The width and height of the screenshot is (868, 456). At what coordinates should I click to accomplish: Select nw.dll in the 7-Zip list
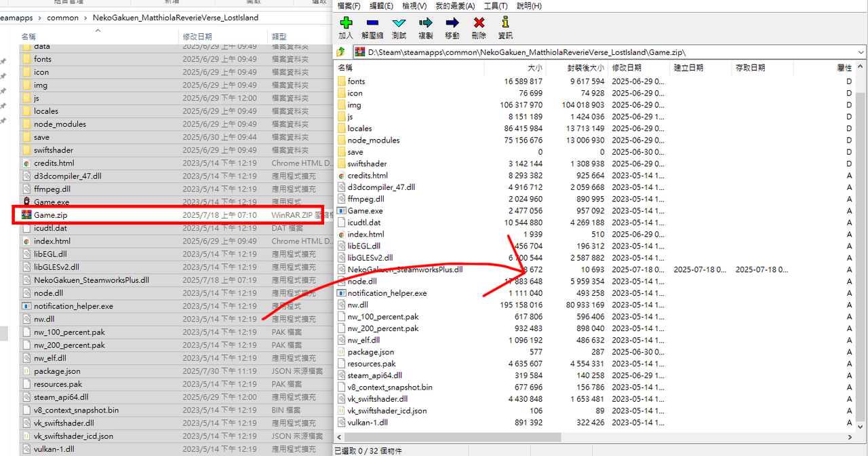357,305
